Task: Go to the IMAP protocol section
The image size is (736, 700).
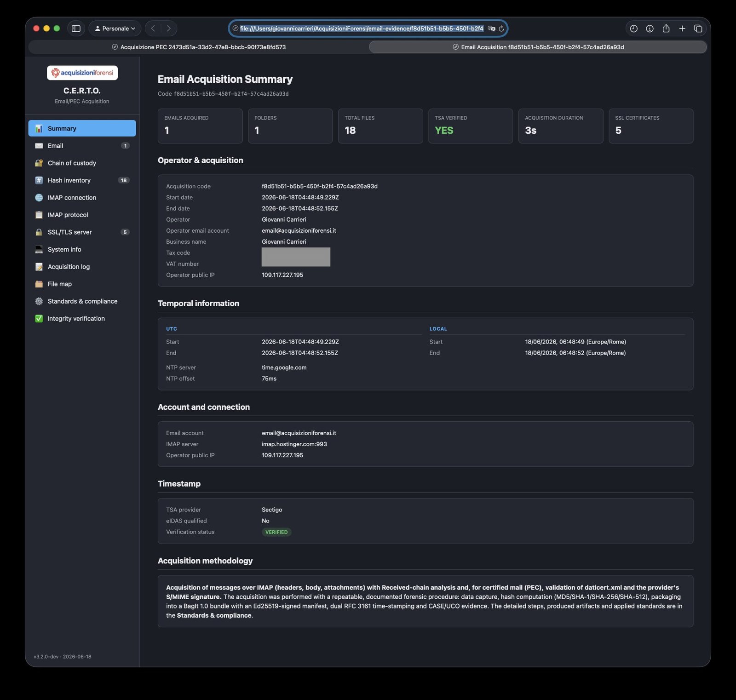Action: coord(82,215)
